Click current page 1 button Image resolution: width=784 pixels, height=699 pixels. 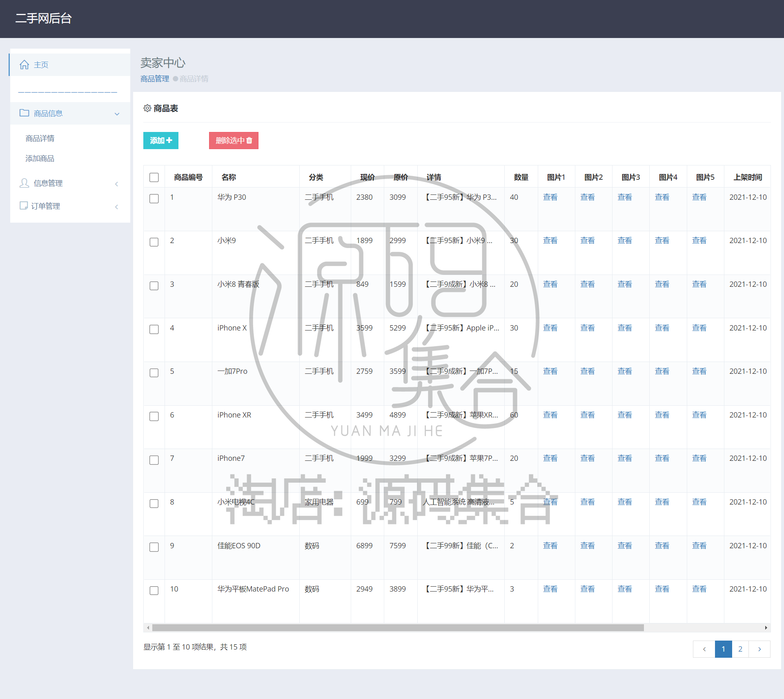[723, 649]
